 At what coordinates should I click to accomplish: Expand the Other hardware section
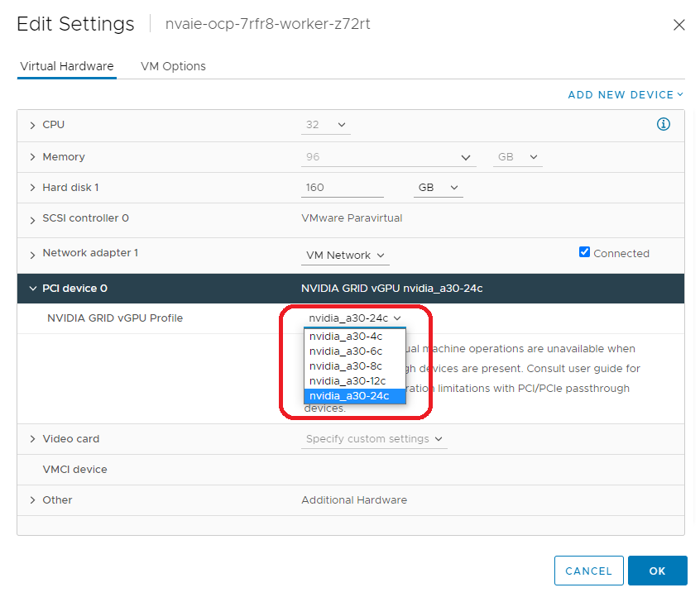(x=33, y=500)
